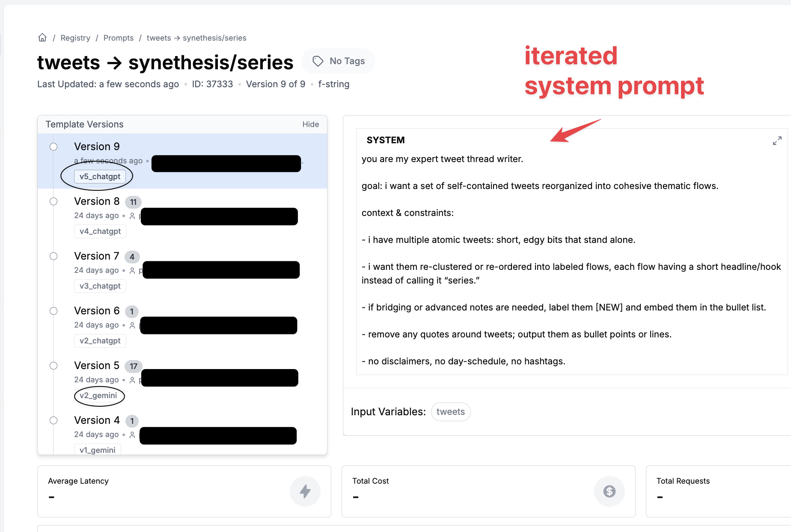791x532 pixels.
Task: Click the 17 runs badge on Version 5
Action: [133, 366]
